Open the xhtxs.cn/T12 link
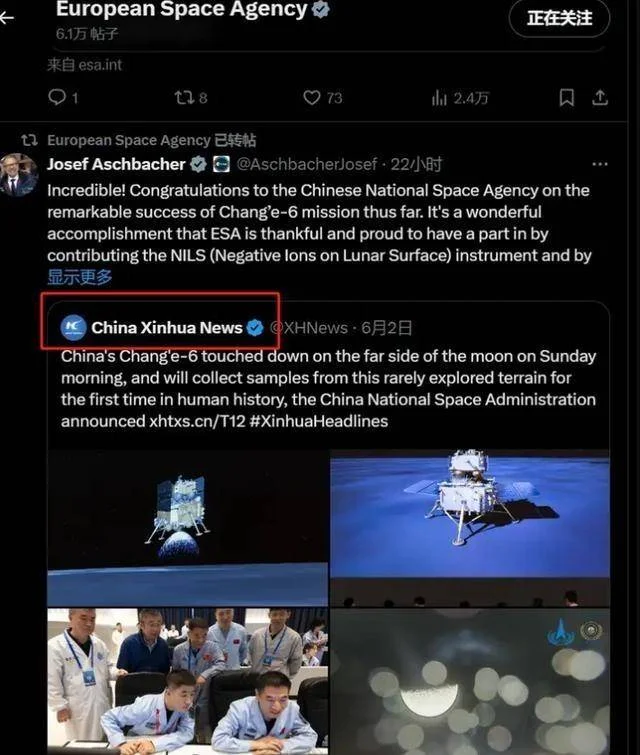This screenshot has width=640, height=755. [197, 421]
